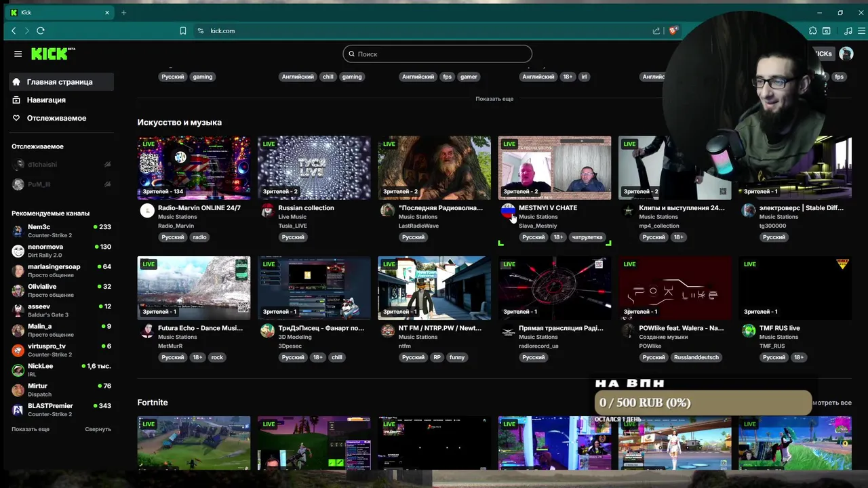This screenshot has height=488, width=868.
Task: Open NickLee IRL recommended channel
Action: point(61,369)
